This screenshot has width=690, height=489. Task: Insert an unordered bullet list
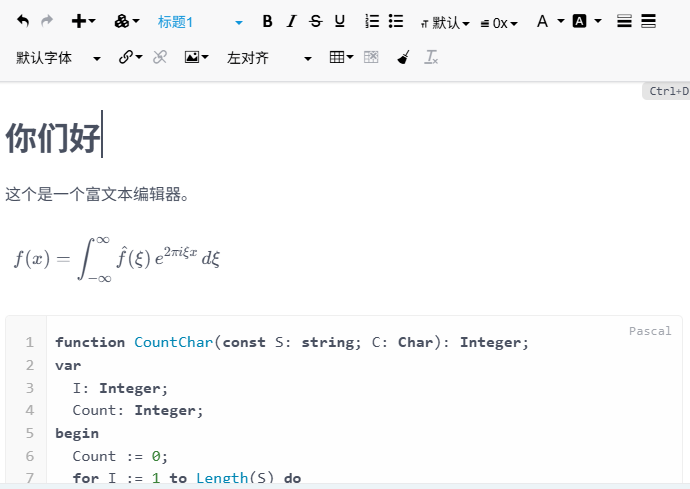tap(396, 21)
